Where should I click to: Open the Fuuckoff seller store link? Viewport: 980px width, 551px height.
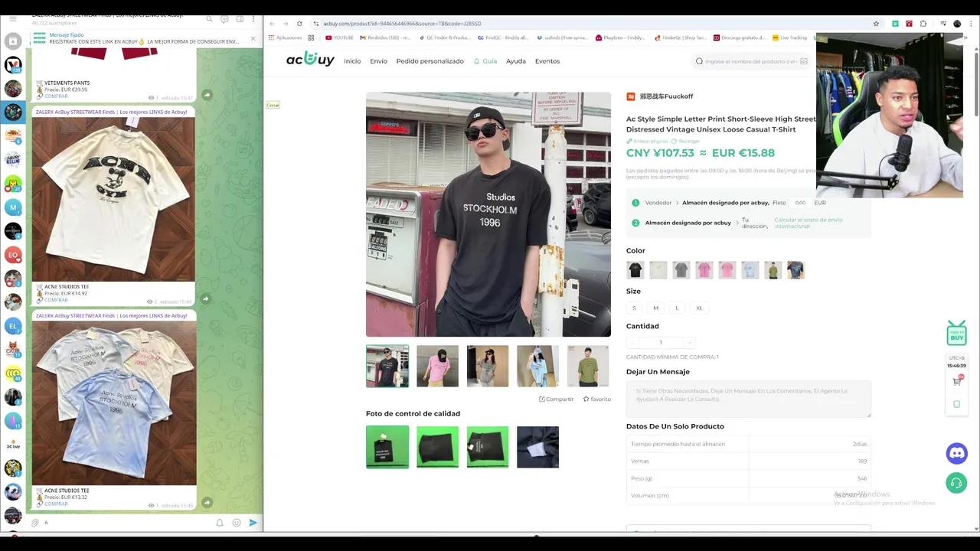(x=666, y=96)
